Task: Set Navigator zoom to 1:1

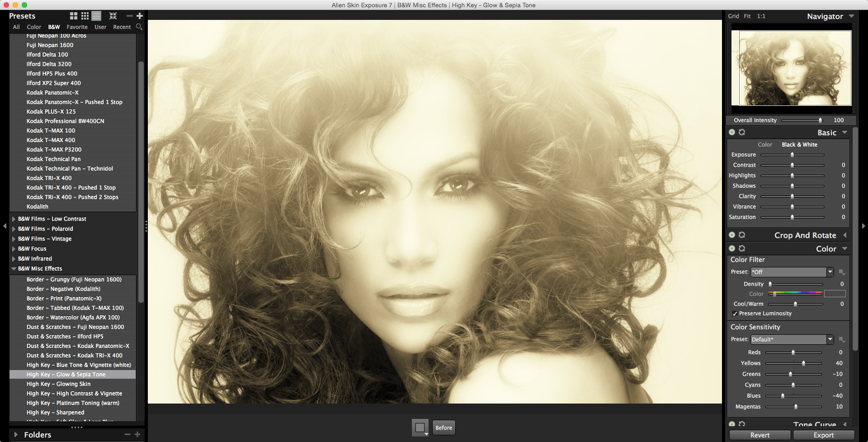Action: point(761,16)
